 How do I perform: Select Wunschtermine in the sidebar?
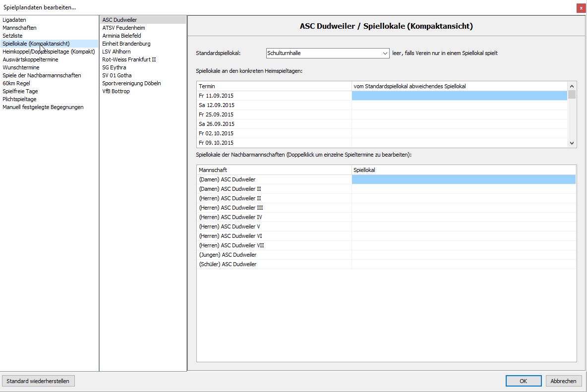pyautogui.click(x=21, y=67)
